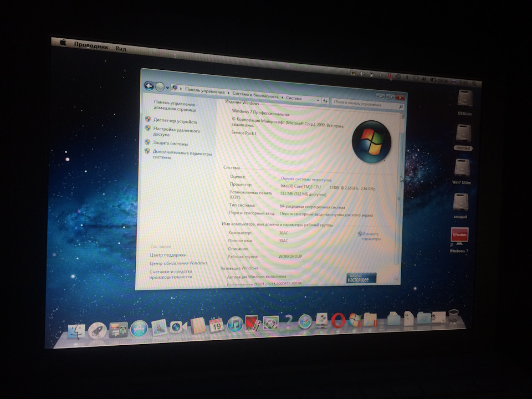Click 'Оценка системы недоступна' link
532x399 pixels.
[x=306, y=179]
